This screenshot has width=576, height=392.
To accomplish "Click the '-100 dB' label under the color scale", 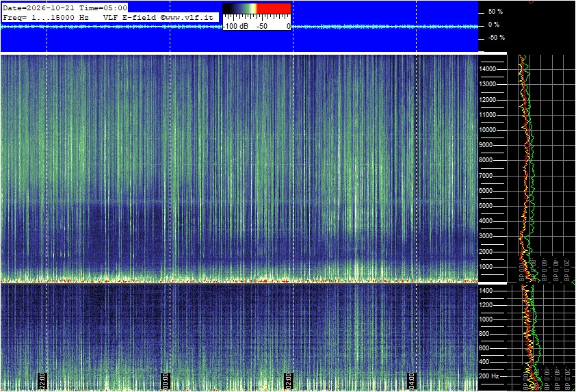I will tap(235, 26).
